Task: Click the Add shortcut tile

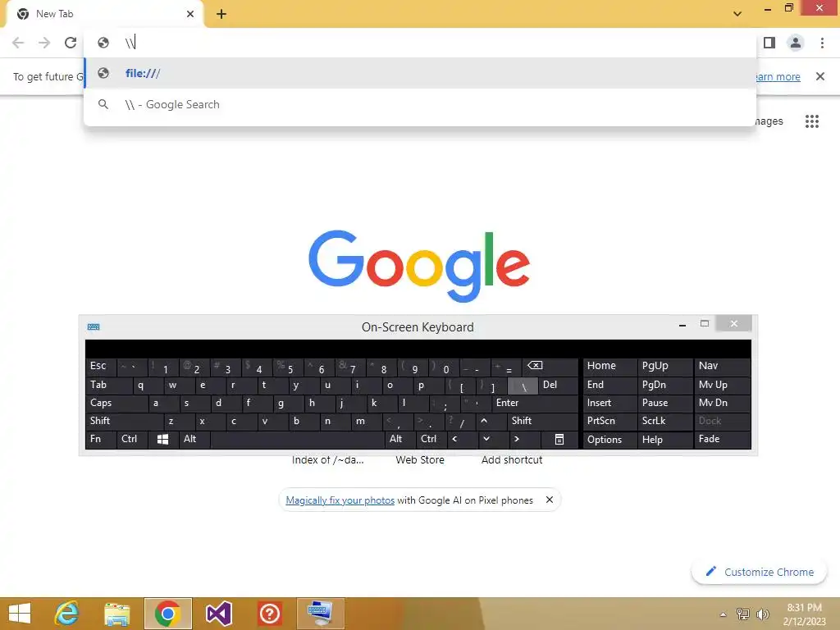Action: pos(512,459)
